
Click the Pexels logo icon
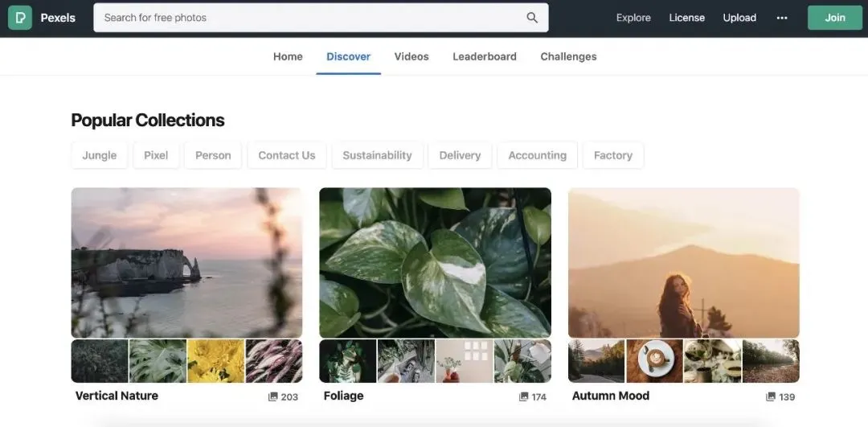pos(20,18)
